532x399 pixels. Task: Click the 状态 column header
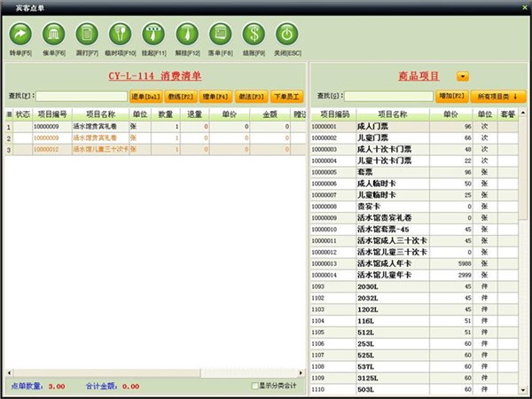pyautogui.click(x=23, y=114)
